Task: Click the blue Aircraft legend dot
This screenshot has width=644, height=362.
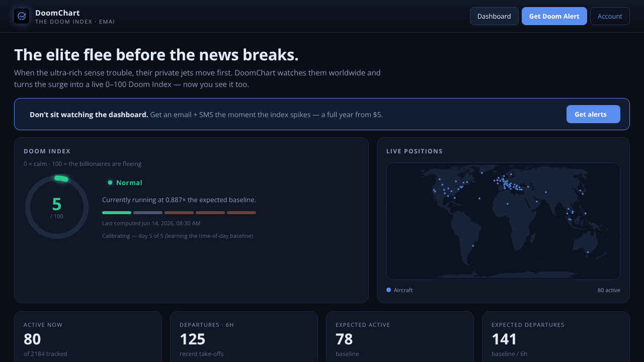Action: 388,290
